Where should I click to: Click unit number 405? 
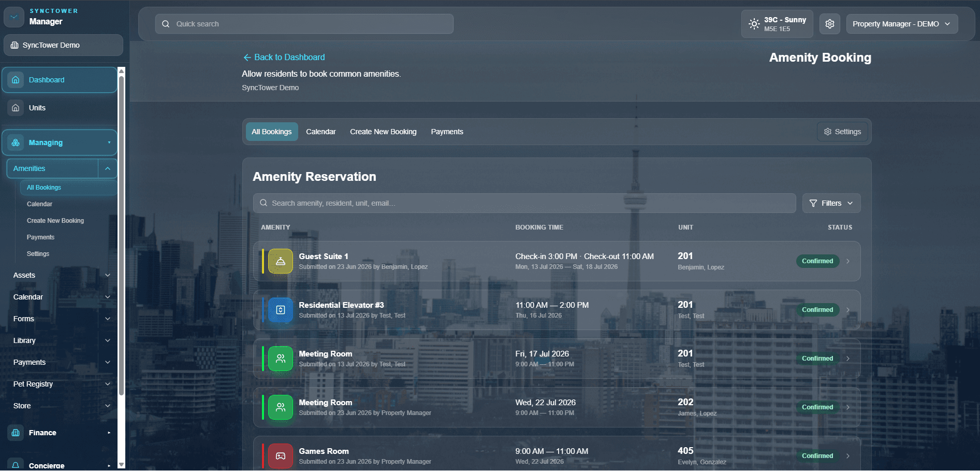pyautogui.click(x=685, y=451)
